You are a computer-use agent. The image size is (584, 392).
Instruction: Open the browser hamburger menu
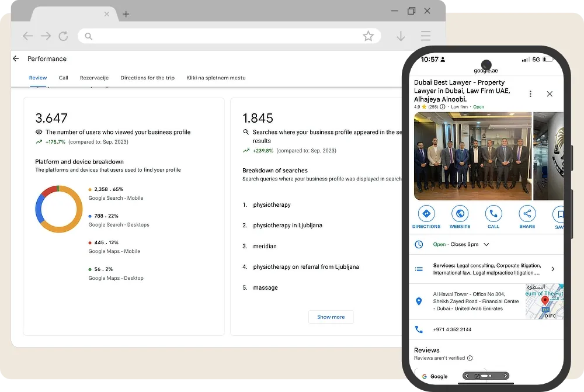(426, 36)
